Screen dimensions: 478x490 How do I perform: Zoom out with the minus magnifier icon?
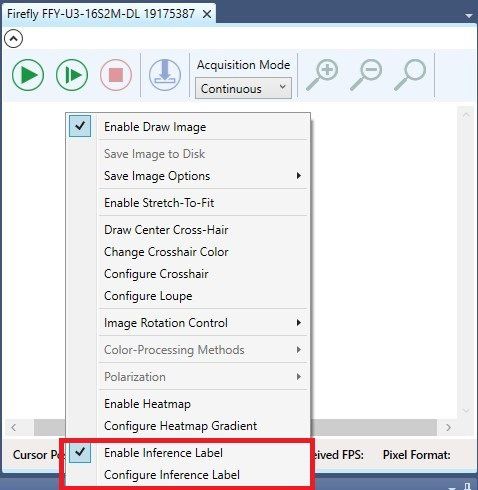366,75
